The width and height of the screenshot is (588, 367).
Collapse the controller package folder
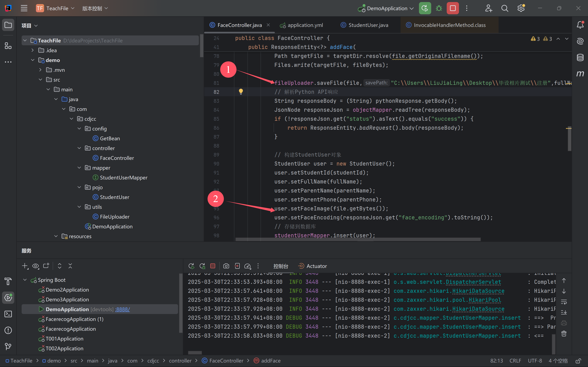click(x=79, y=148)
